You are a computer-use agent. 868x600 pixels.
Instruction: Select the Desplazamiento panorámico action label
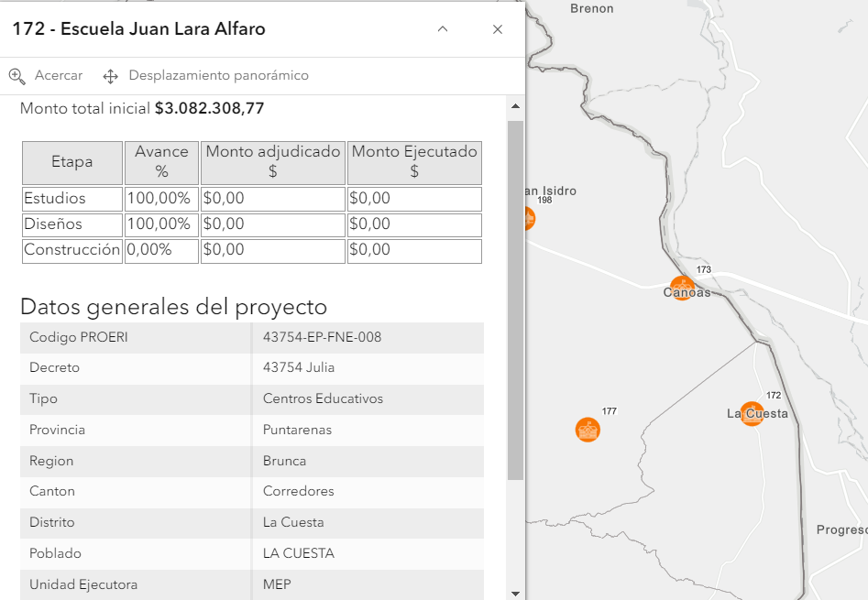click(219, 75)
